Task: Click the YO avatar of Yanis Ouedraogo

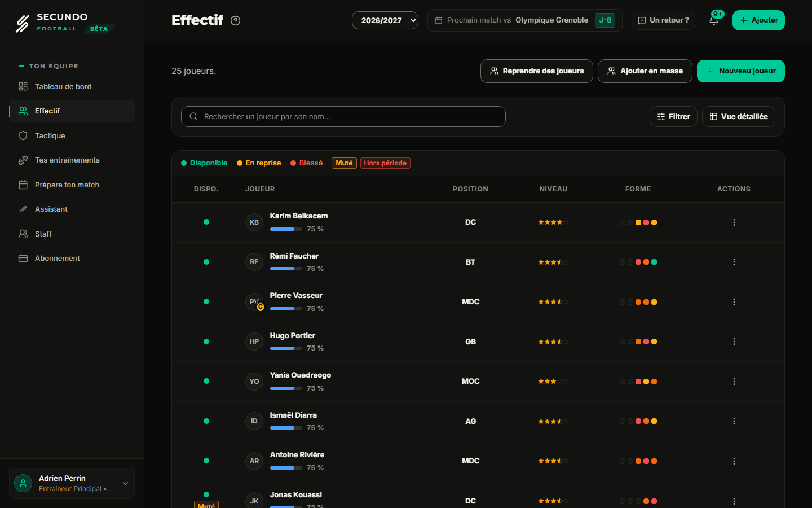Action: coord(254,382)
